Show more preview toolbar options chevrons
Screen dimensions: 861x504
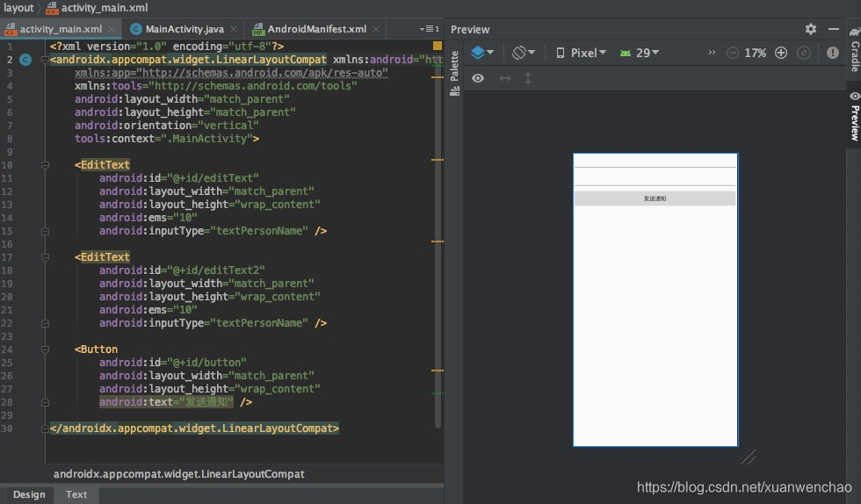pos(712,53)
